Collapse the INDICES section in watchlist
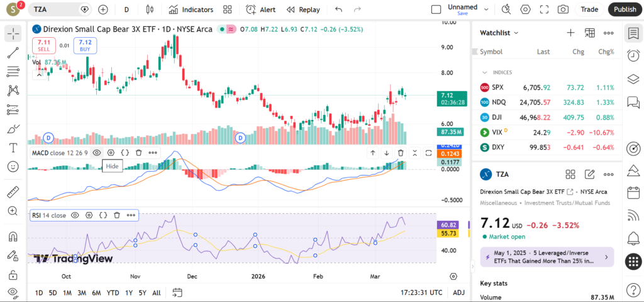This screenshot has height=302, width=644. [x=485, y=72]
